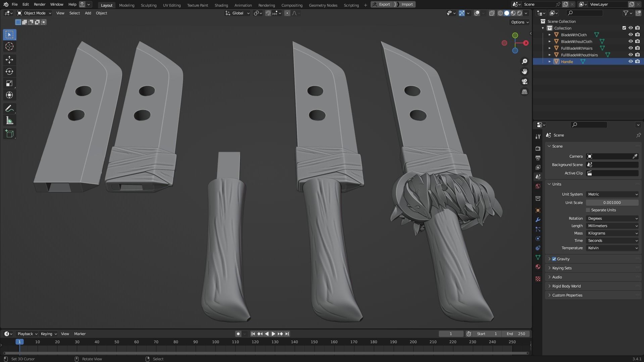Open the Modifier Properties wrench icon

(x=538, y=220)
